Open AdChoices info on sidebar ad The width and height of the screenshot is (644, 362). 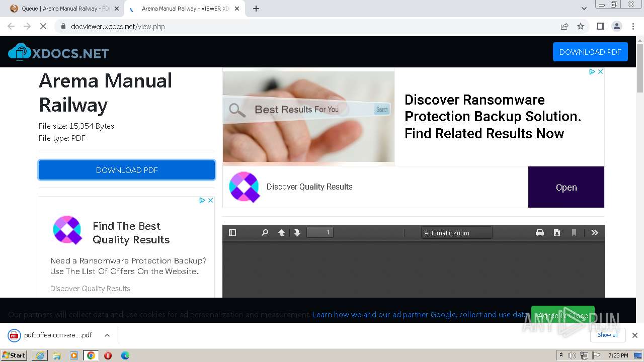(x=202, y=200)
